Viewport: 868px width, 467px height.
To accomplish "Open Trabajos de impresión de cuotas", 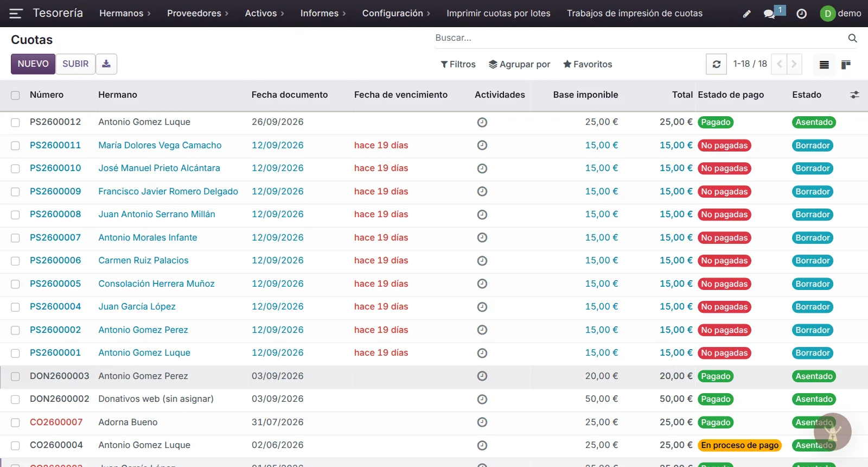I will (635, 14).
